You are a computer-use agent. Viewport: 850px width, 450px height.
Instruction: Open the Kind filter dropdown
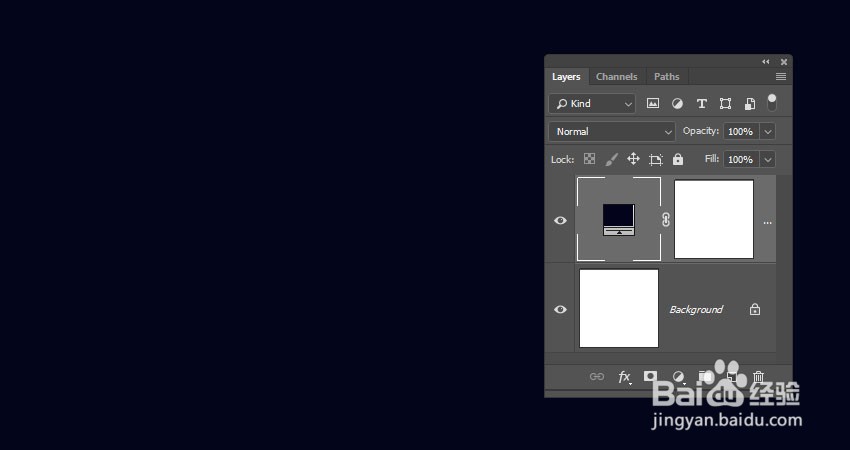tap(592, 104)
